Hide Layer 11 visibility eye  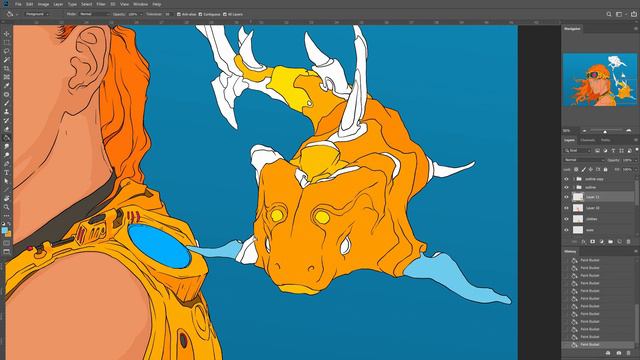coord(566,197)
